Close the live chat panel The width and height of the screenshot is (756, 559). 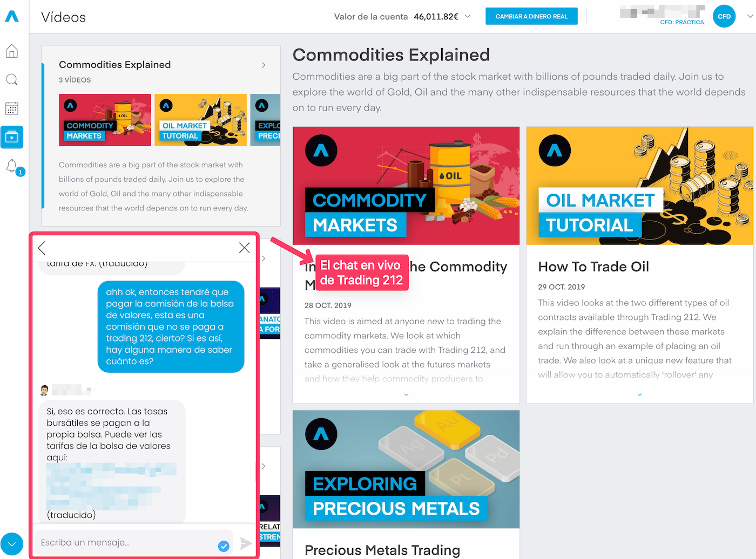[244, 248]
